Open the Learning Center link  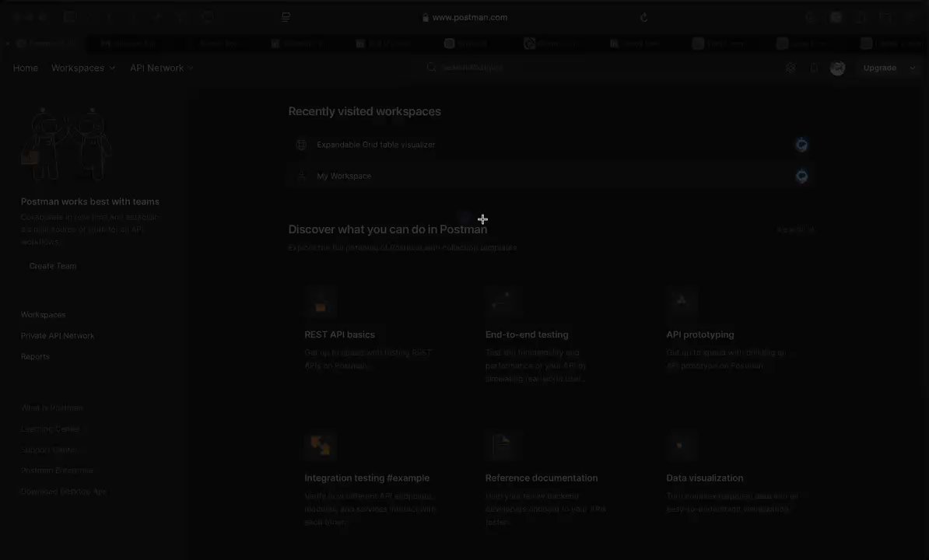pos(52,429)
